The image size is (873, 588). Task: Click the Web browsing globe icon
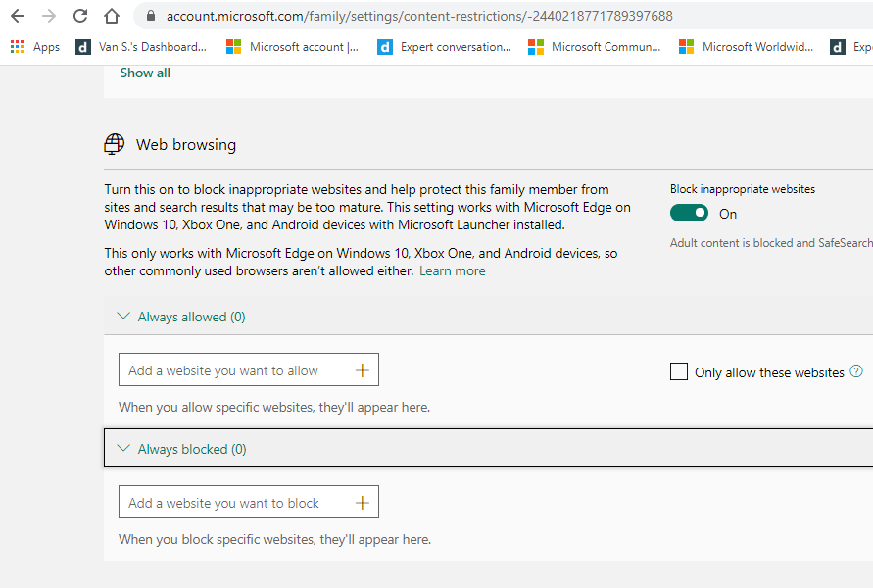click(x=114, y=144)
